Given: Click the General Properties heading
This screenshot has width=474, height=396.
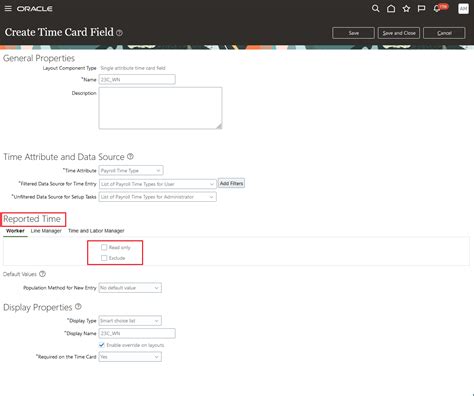Looking at the screenshot, I should point(39,58).
